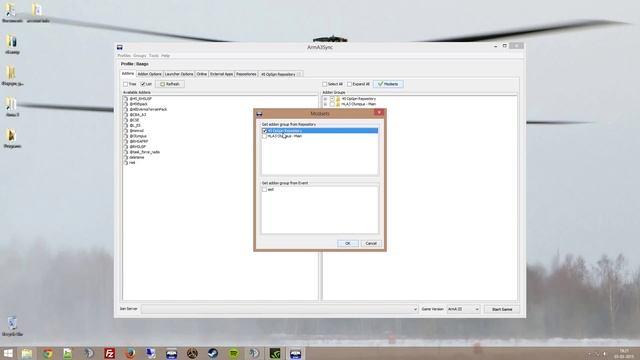Image resolution: width=640 pixels, height=360 pixels.
Task: Toggle the List view checkbox
Action: pos(143,84)
